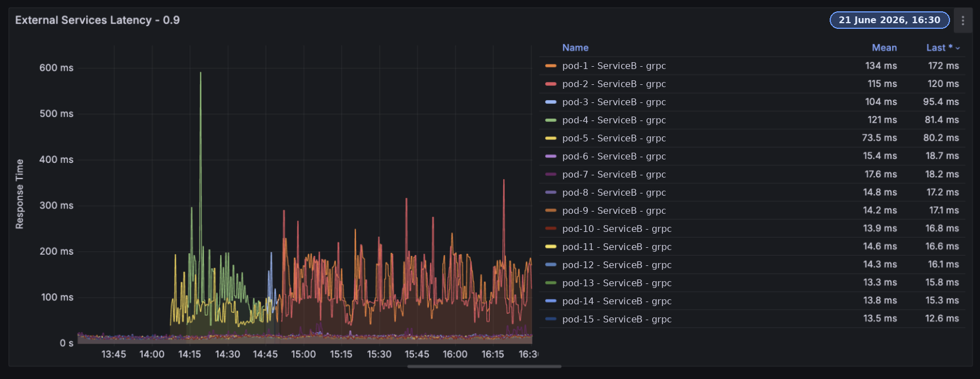Click pod-1 orange series color swatch
The width and height of the screenshot is (980, 379).
[x=550, y=66]
